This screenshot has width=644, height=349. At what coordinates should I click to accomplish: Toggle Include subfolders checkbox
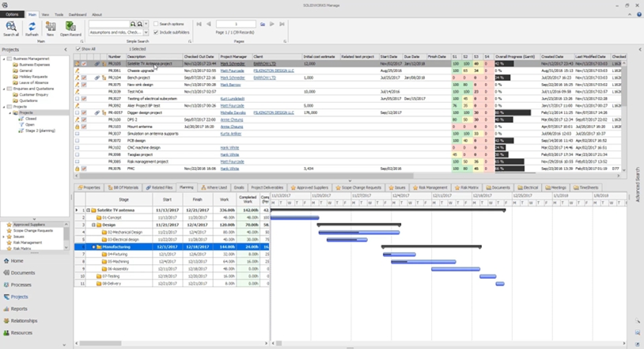(x=156, y=32)
